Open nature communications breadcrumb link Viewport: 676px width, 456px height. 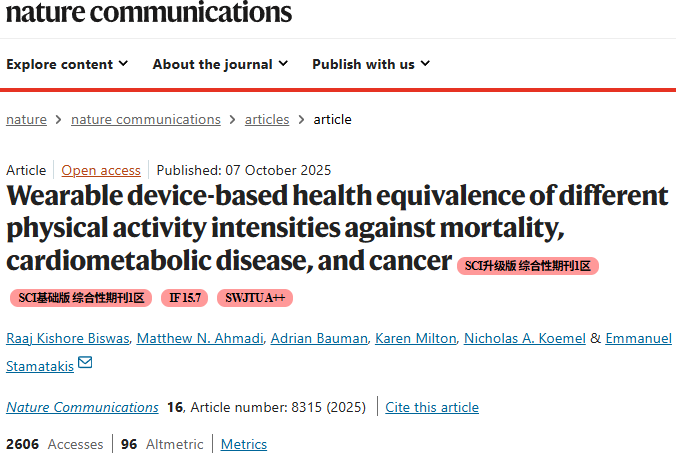(x=146, y=119)
